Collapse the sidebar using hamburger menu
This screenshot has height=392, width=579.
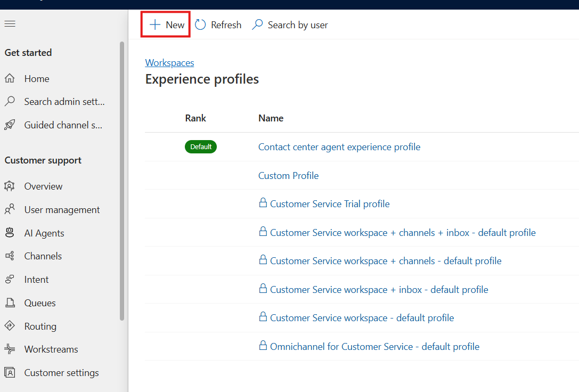pyautogui.click(x=10, y=23)
